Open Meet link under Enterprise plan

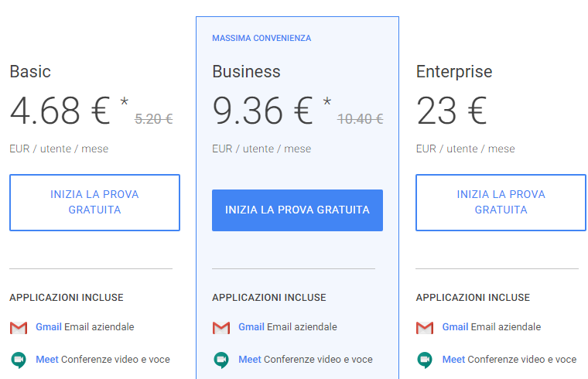[453, 360]
